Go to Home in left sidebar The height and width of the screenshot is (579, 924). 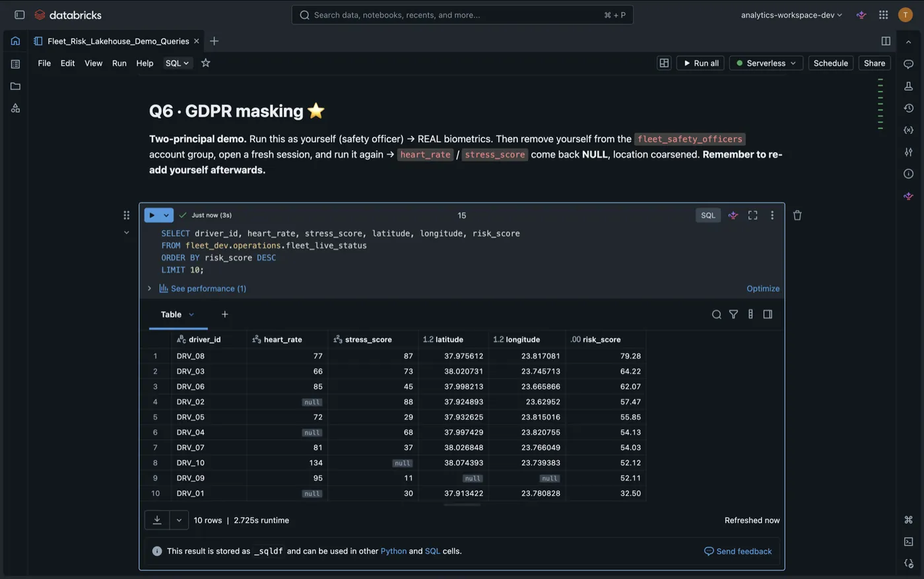15,41
